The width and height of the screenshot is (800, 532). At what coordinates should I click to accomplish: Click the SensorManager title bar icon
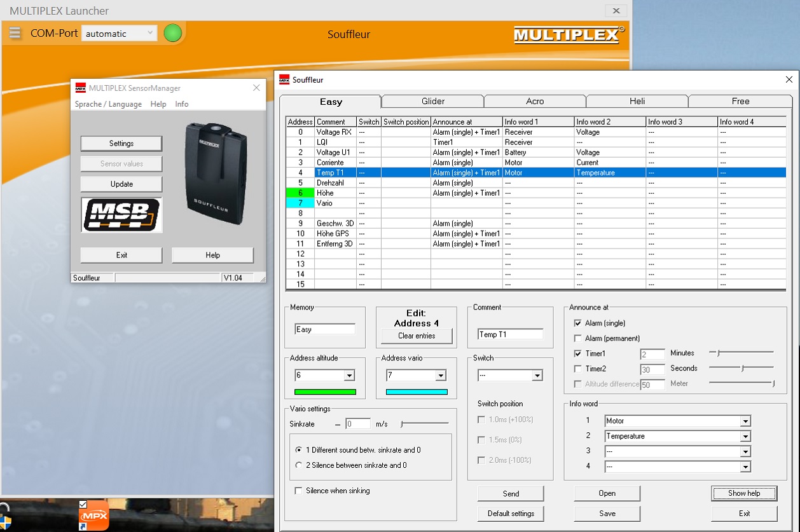click(80, 88)
